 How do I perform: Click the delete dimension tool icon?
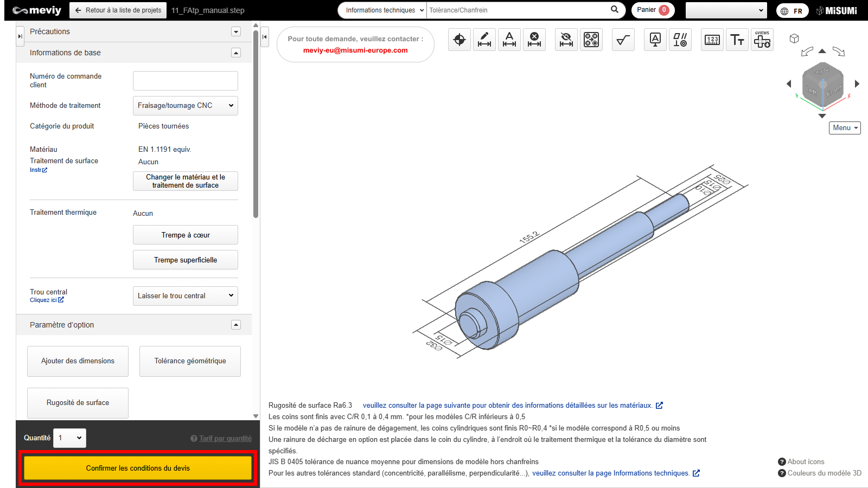click(x=534, y=40)
